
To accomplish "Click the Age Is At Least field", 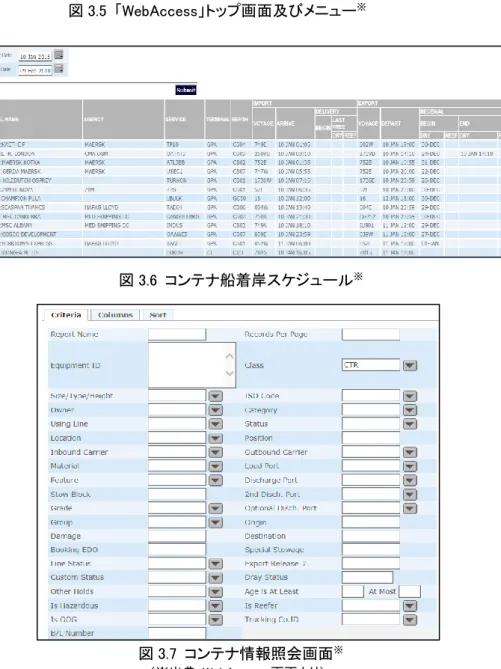I will [352, 592].
